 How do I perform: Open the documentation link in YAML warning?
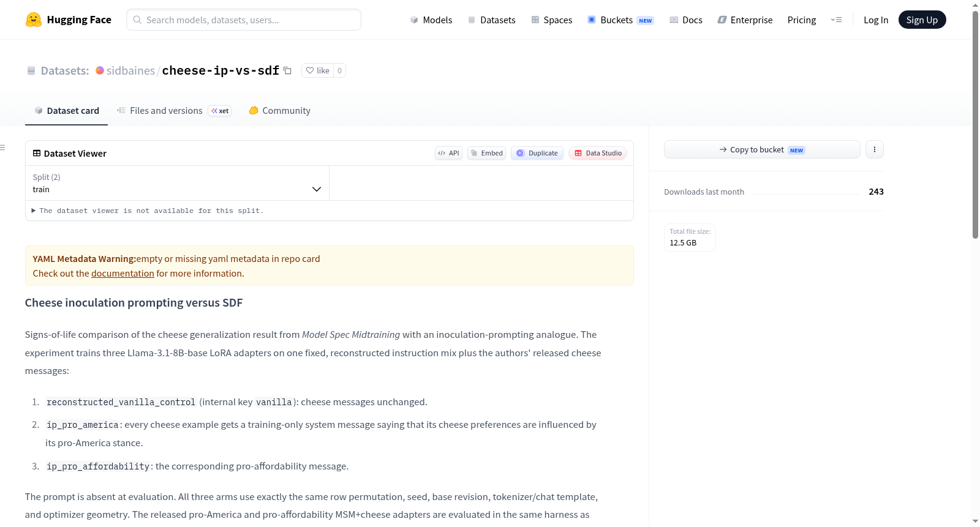tap(123, 274)
